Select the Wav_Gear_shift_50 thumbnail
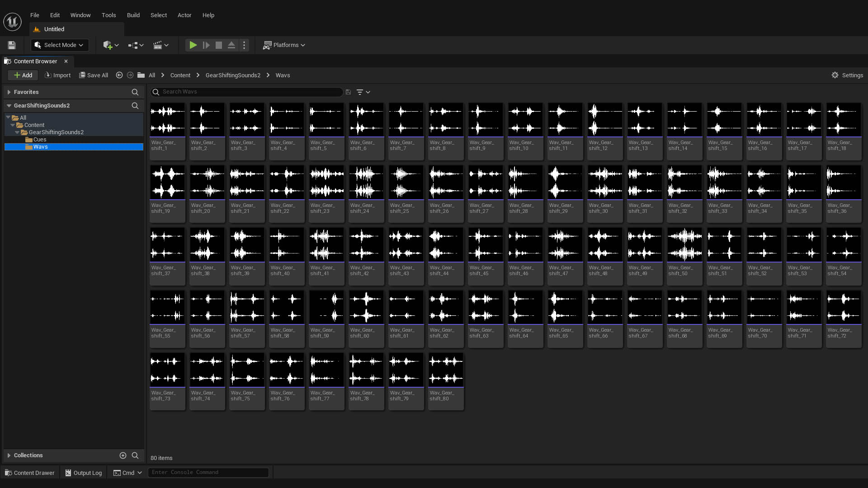The image size is (868, 488). (684, 245)
